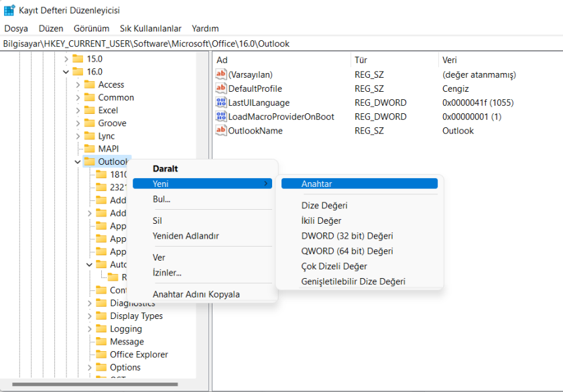The height and width of the screenshot is (392, 563).
Task: Select DWORD (32 bit) Değeri option
Action: 347,236
